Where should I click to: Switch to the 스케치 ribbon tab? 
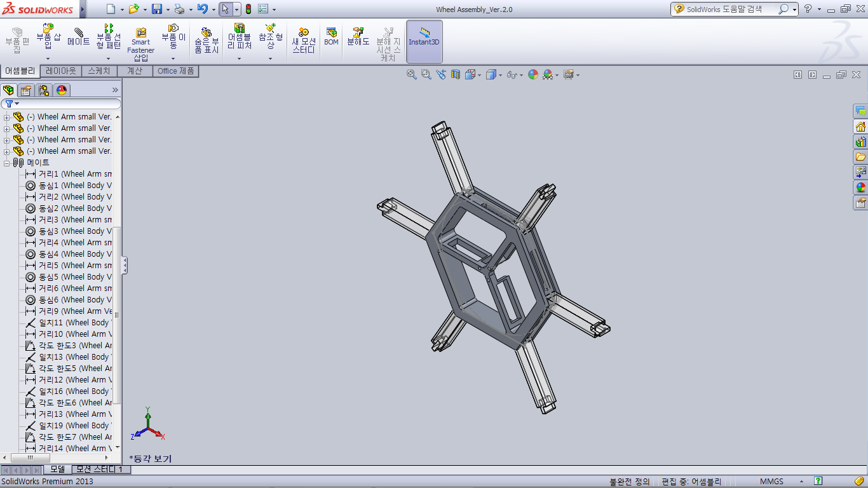pyautogui.click(x=99, y=71)
